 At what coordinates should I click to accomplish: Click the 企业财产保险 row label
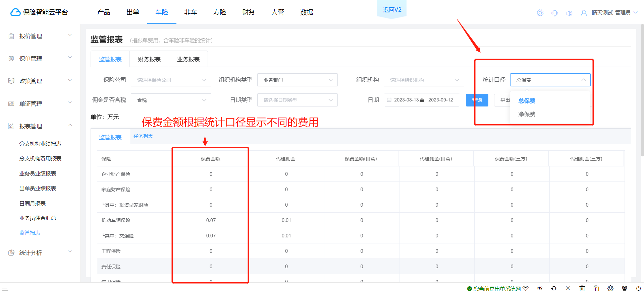tap(116, 174)
